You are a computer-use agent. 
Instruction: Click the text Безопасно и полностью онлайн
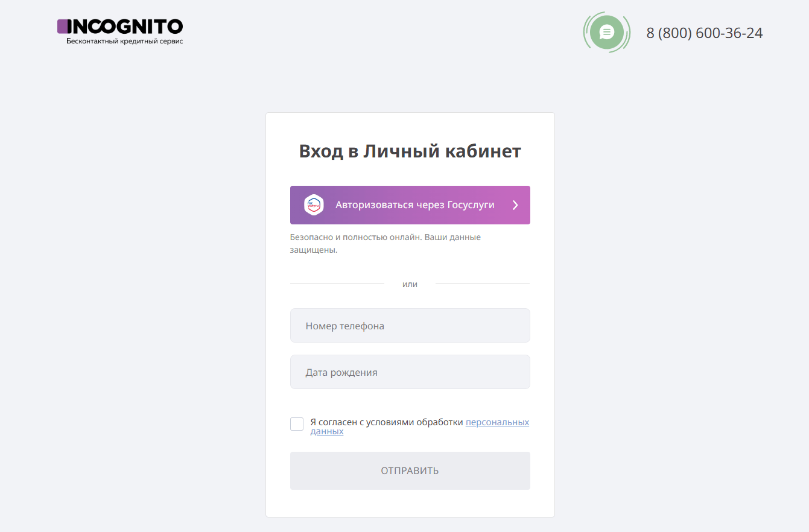pyautogui.click(x=356, y=237)
